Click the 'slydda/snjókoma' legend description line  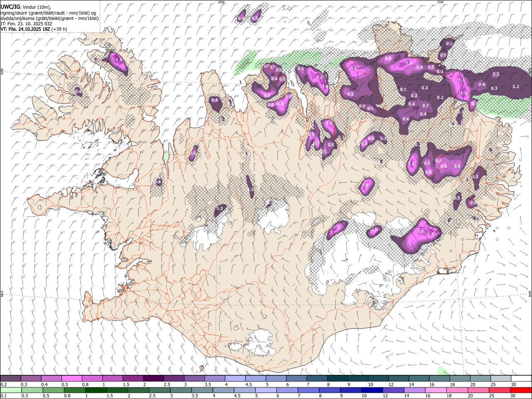coord(50,18)
